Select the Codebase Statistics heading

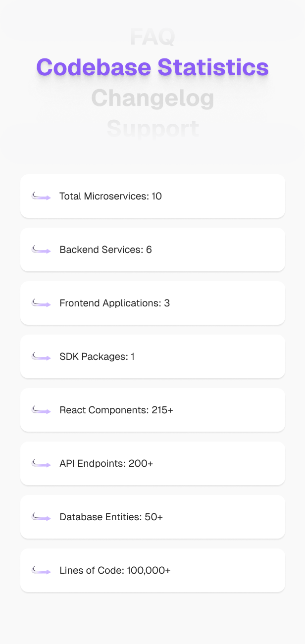(152, 67)
